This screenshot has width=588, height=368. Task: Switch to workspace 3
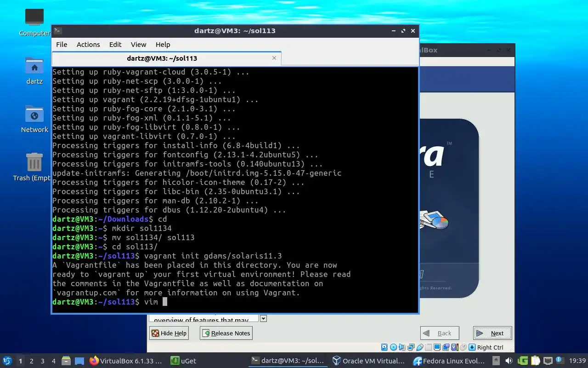pyautogui.click(x=42, y=361)
